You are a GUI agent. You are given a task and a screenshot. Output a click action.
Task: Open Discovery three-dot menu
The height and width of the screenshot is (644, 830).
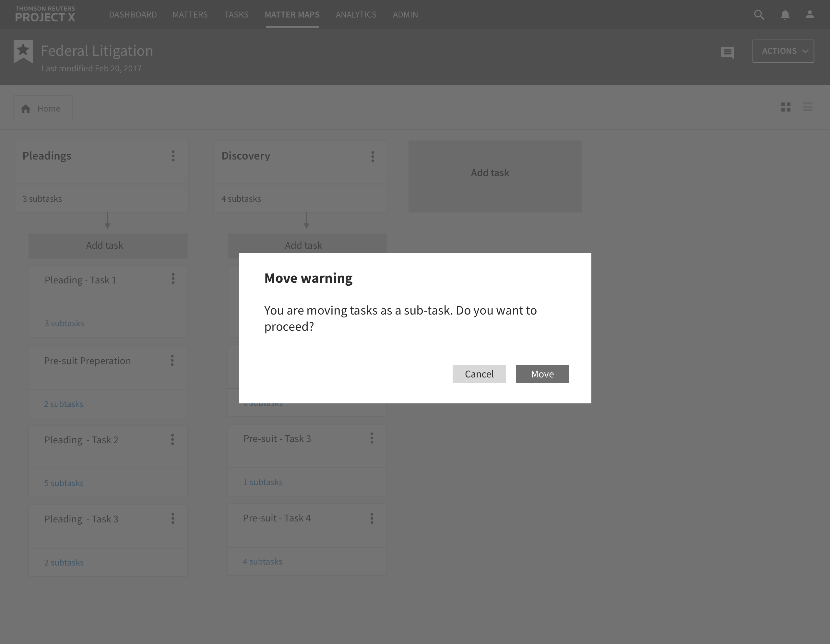coord(373,157)
